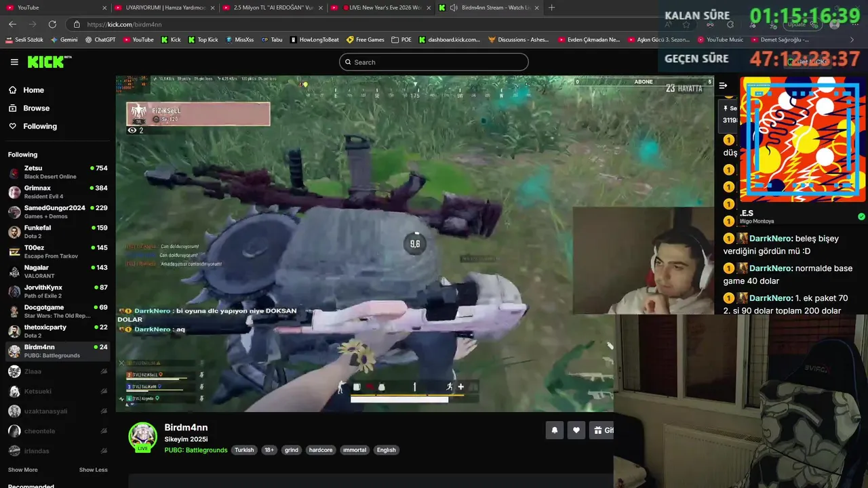Expand Following list with Show More
Image resolution: width=868 pixels, height=488 pixels.
pyautogui.click(x=23, y=470)
